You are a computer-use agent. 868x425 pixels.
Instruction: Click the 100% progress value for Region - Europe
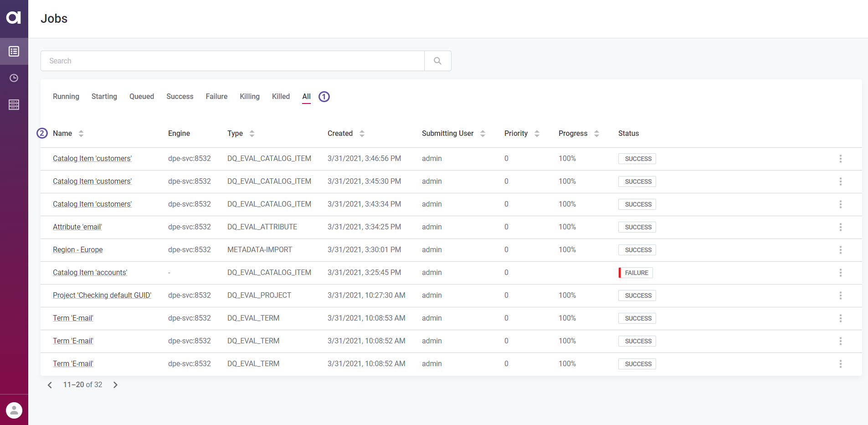pyautogui.click(x=567, y=249)
